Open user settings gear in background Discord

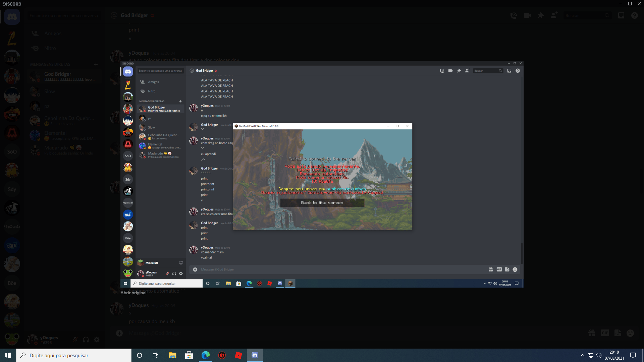pyautogui.click(x=97, y=340)
